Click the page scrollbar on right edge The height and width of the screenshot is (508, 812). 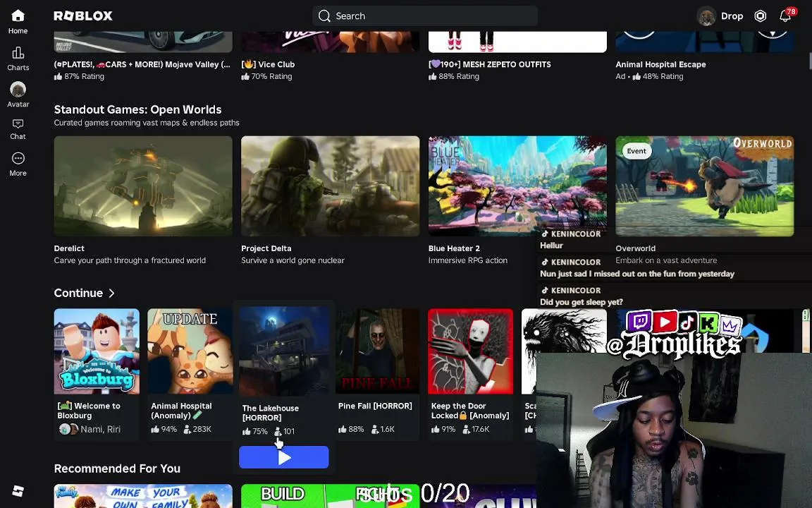[x=809, y=60]
